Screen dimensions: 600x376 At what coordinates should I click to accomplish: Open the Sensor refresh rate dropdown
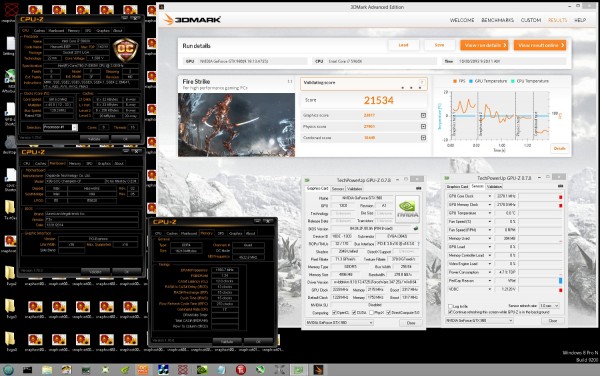549,306
